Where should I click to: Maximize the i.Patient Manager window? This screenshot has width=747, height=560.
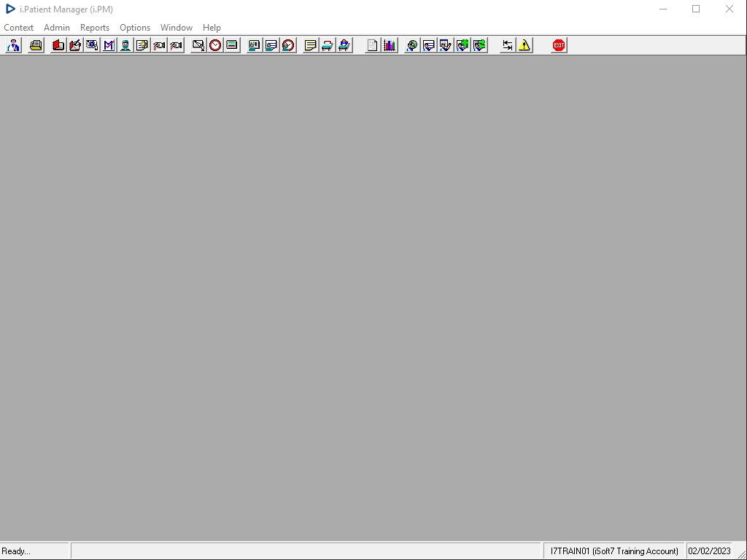tap(696, 9)
